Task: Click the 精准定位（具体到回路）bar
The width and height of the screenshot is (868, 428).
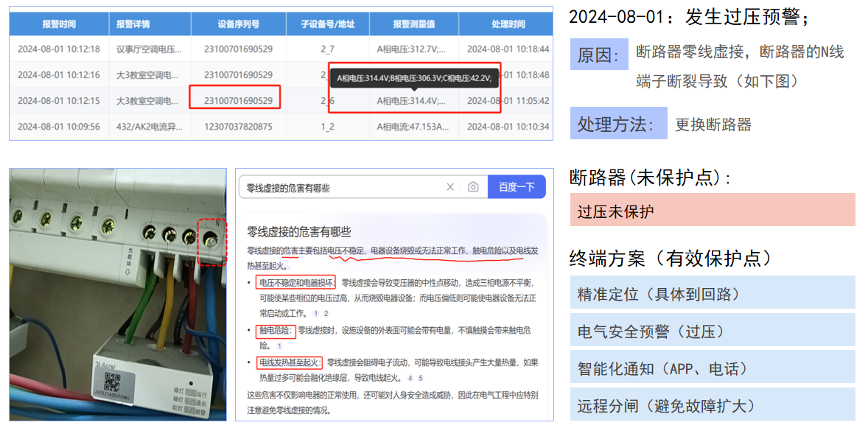Action: (713, 291)
